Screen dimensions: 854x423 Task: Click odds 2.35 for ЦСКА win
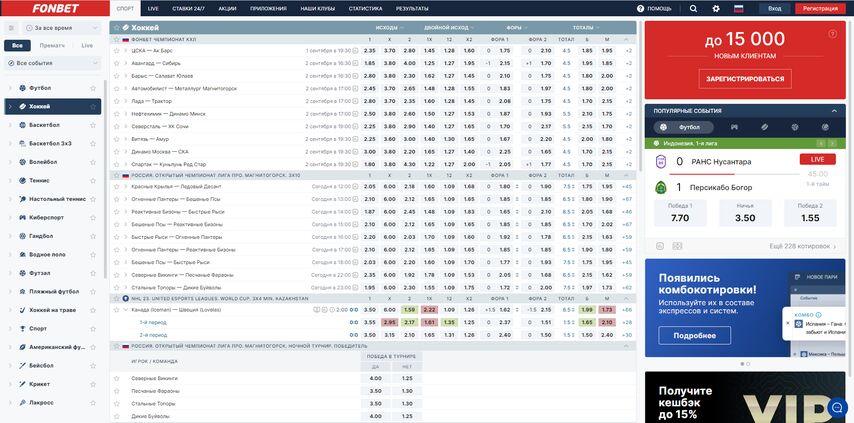pos(369,51)
